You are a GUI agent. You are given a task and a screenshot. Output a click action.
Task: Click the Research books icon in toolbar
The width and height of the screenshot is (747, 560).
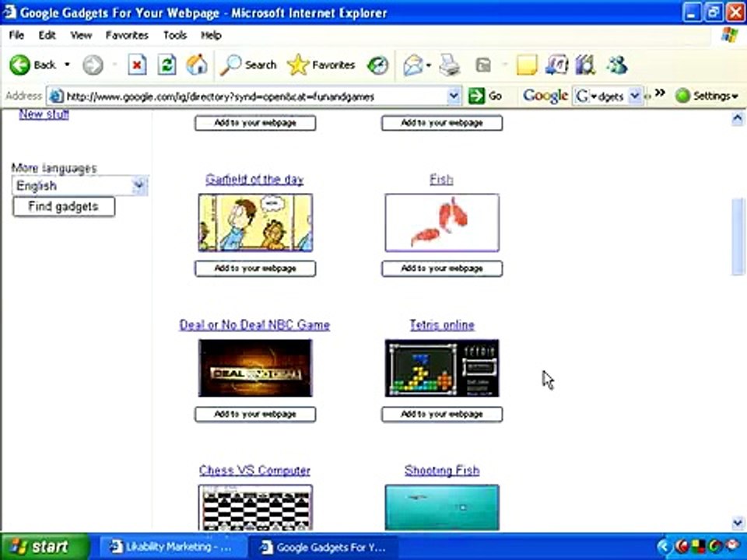point(585,65)
